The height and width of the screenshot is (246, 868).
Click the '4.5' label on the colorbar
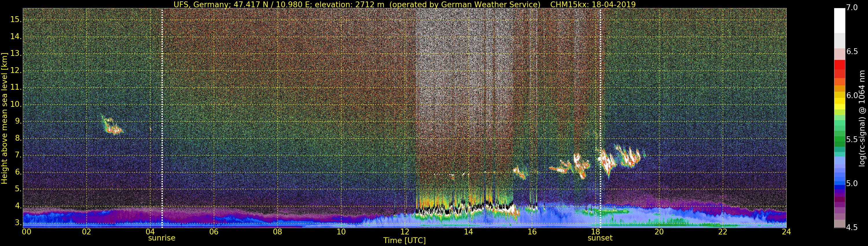tap(852, 227)
